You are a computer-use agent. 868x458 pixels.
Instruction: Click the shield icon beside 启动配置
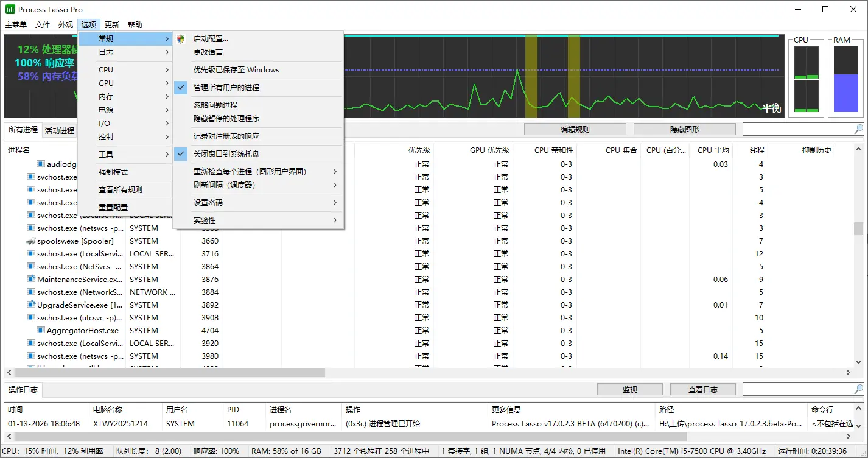point(181,39)
